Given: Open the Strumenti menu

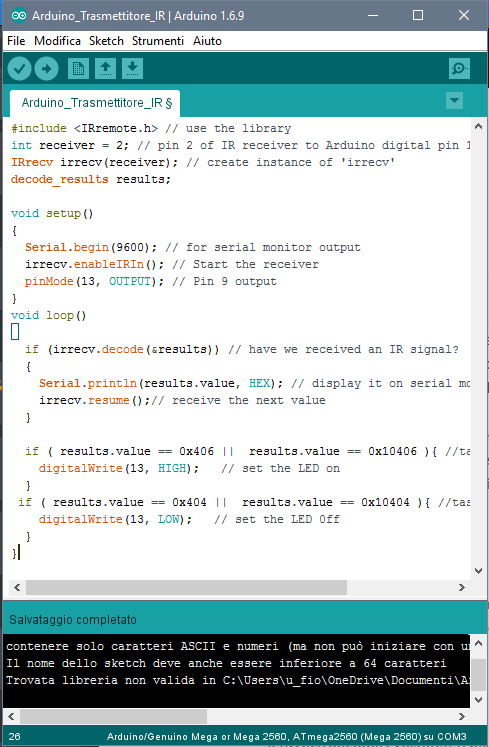Looking at the screenshot, I should [x=158, y=41].
